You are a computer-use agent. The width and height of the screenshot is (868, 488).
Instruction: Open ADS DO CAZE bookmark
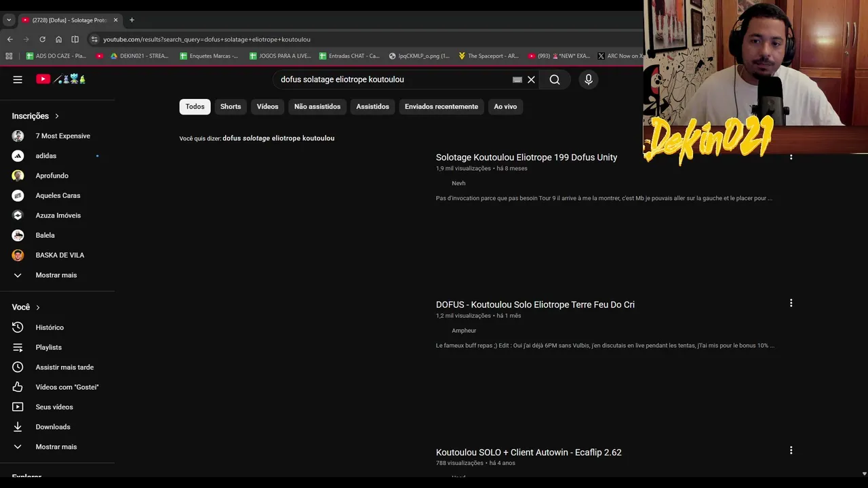point(56,56)
